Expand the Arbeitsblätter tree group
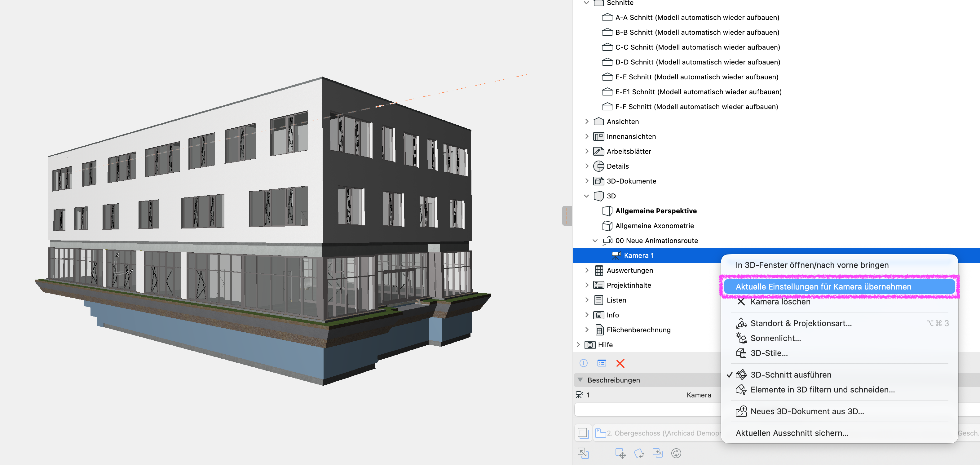Image resolution: width=980 pixels, height=465 pixels. (586, 151)
